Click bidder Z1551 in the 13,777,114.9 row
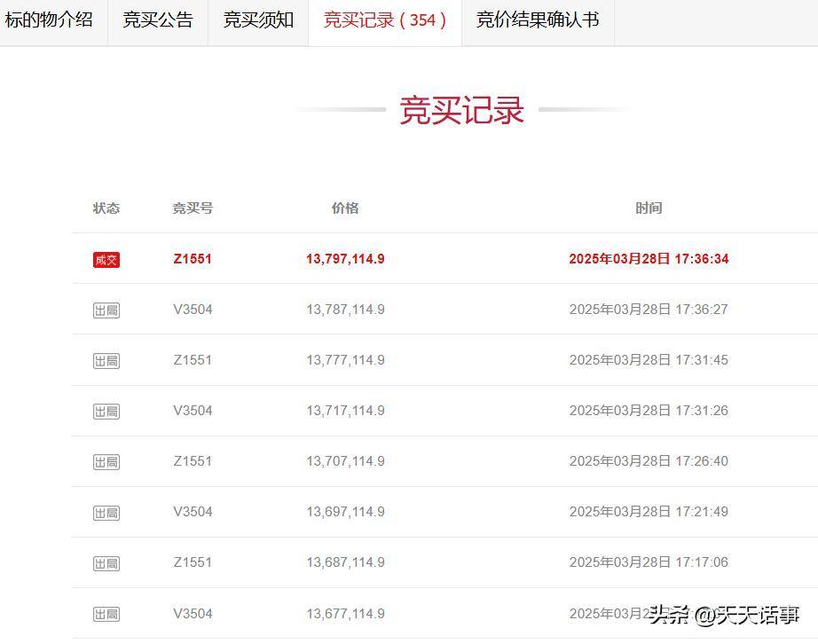The height and width of the screenshot is (644, 818). tap(193, 360)
